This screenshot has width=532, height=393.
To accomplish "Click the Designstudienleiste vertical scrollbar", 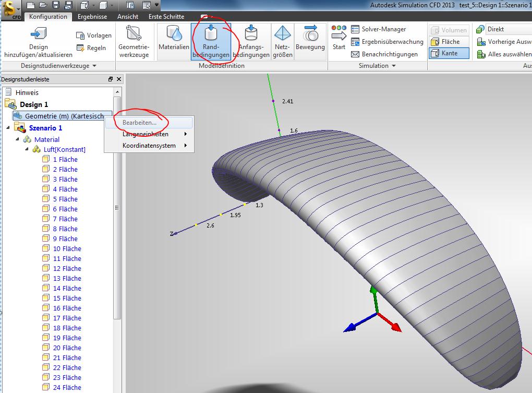I will pyautogui.click(x=117, y=208).
